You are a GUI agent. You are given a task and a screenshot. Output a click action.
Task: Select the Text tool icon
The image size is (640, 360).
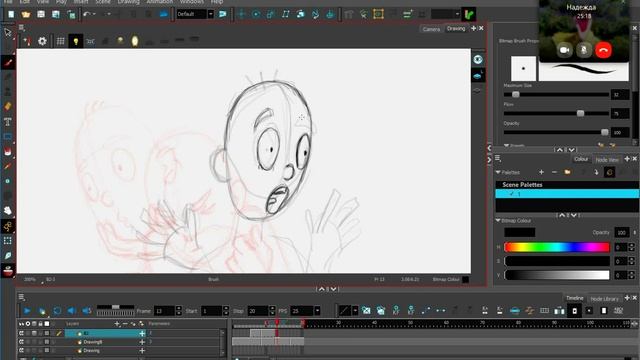tap(8, 121)
